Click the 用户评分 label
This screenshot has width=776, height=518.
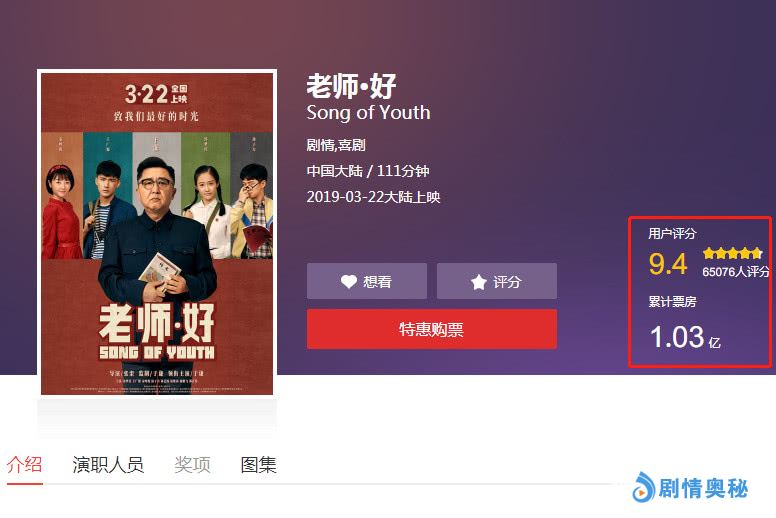pos(672,234)
